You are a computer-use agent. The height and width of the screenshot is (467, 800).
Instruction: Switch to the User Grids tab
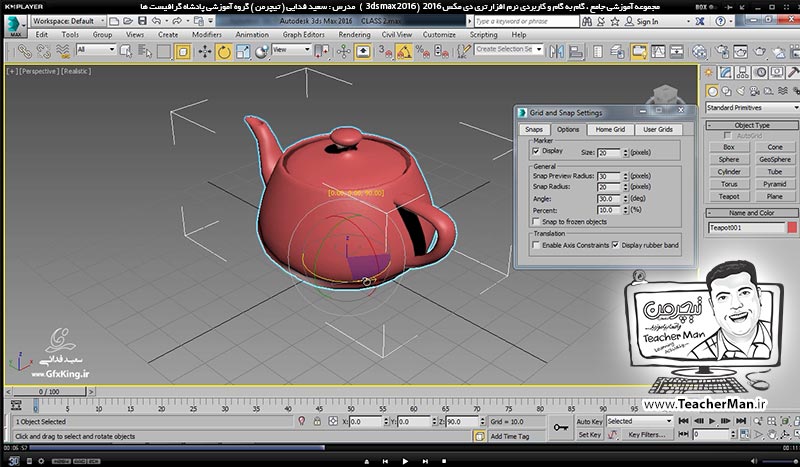coord(658,130)
